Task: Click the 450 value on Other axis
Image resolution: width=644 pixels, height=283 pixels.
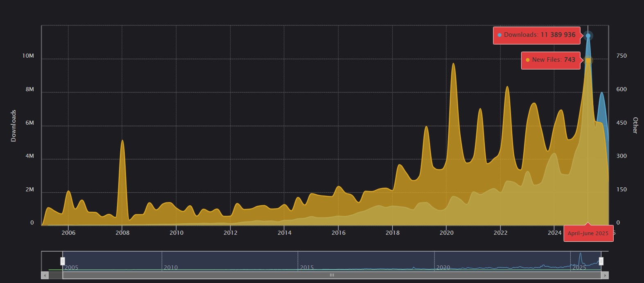Action: (x=621, y=123)
